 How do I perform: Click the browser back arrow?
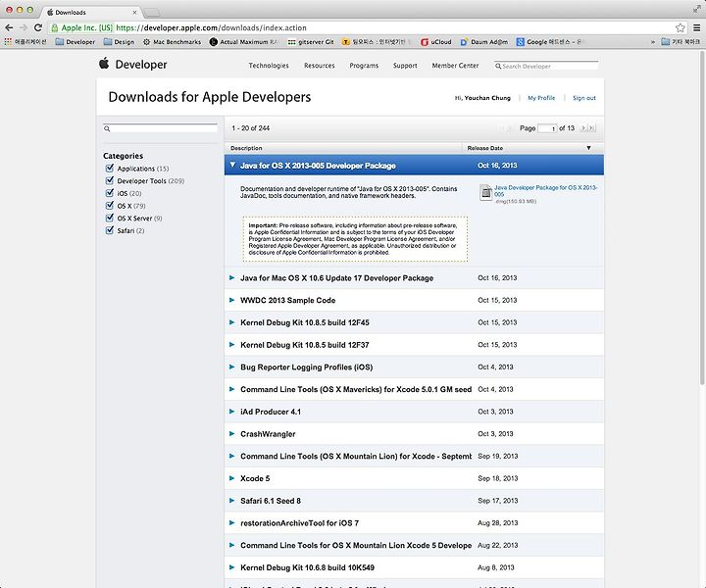pos(9,27)
